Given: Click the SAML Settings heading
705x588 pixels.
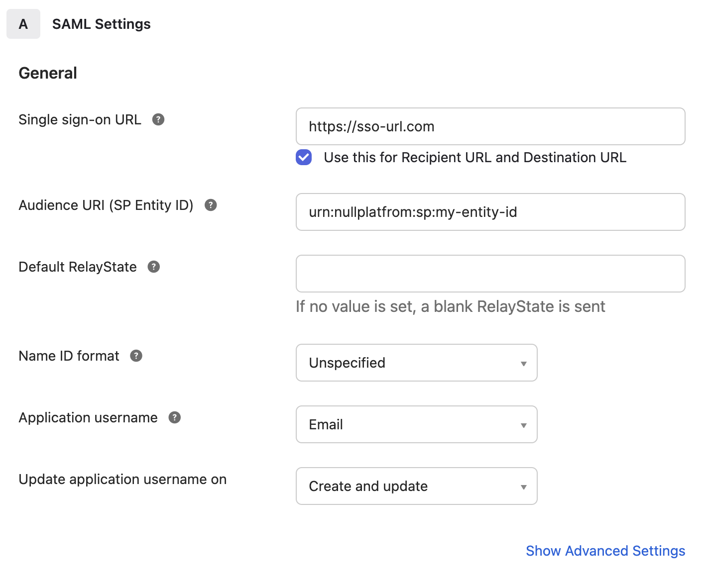Looking at the screenshot, I should (x=102, y=24).
